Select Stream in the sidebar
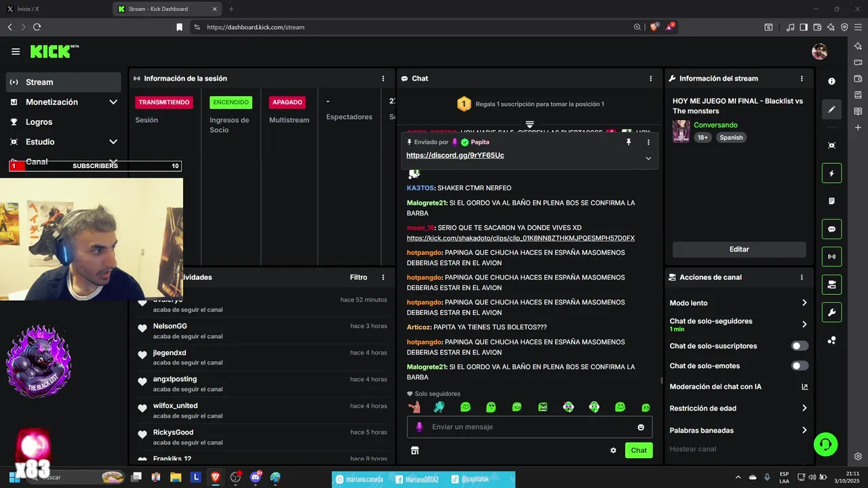Screen dimensions: 868x488 (64, 82)
